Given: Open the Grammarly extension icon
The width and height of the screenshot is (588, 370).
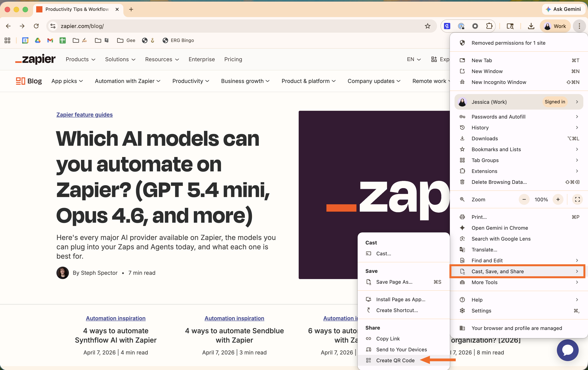Looking at the screenshot, I should [x=447, y=26].
